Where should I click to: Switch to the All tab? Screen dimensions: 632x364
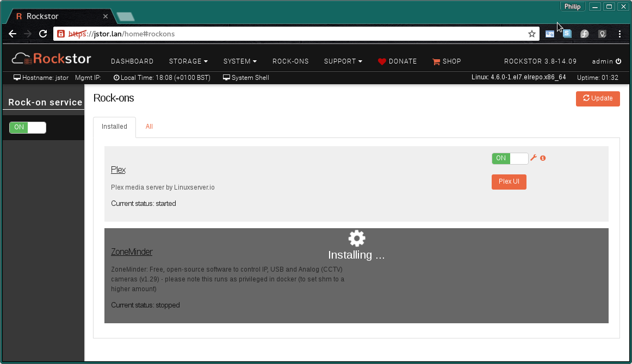pyautogui.click(x=149, y=127)
